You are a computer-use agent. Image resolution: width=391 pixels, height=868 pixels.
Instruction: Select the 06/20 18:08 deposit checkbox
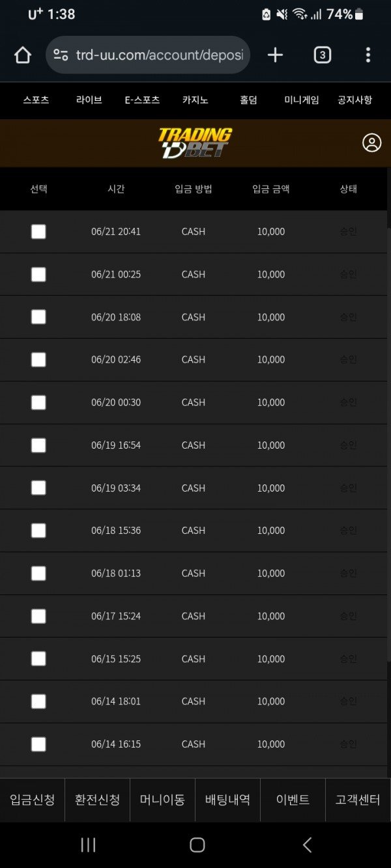tap(38, 317)
